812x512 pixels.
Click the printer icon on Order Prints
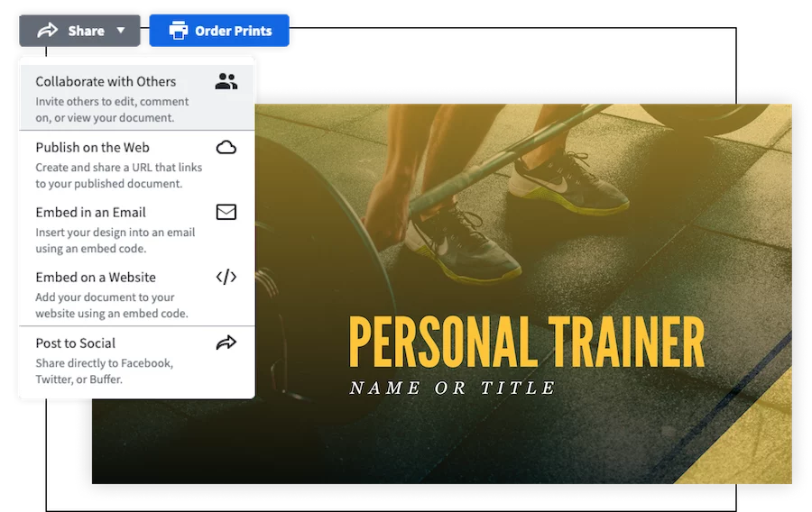pos(179,31)
